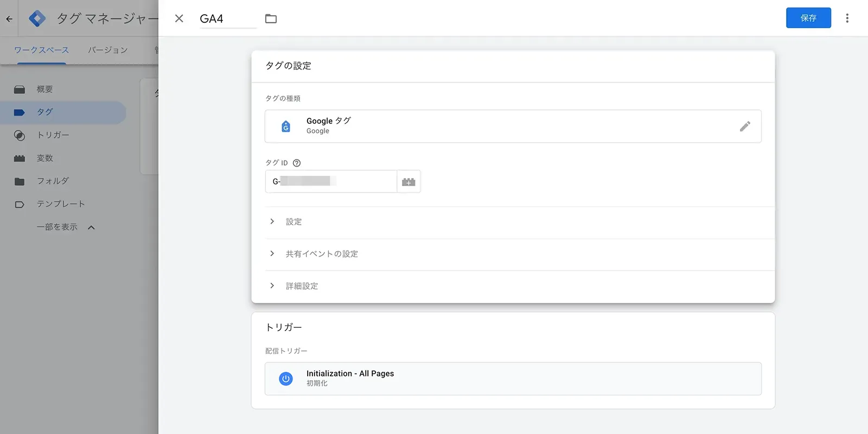The width and height of the screenshot is (868, 434).
Task: Open the three-dot more options menu
Action: (x=847, y=18)
